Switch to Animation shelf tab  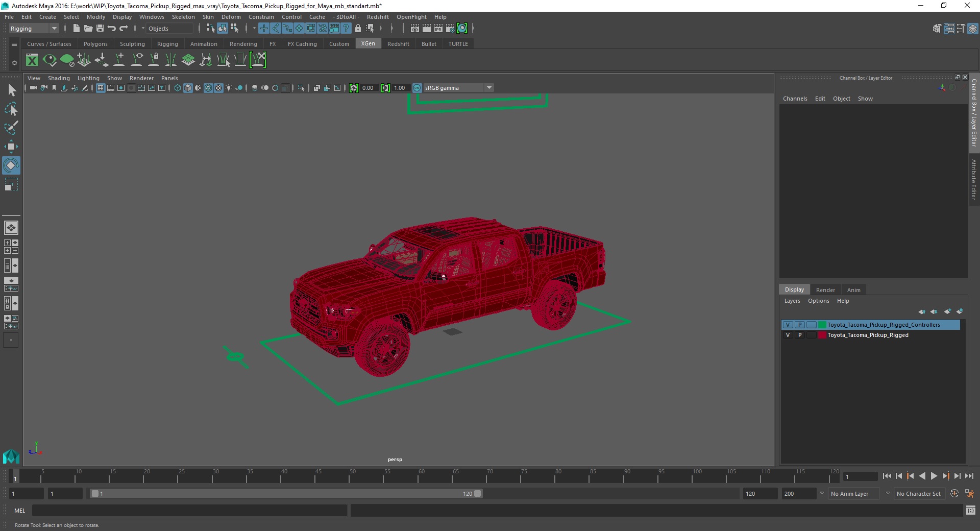click(x=204, y=44)
